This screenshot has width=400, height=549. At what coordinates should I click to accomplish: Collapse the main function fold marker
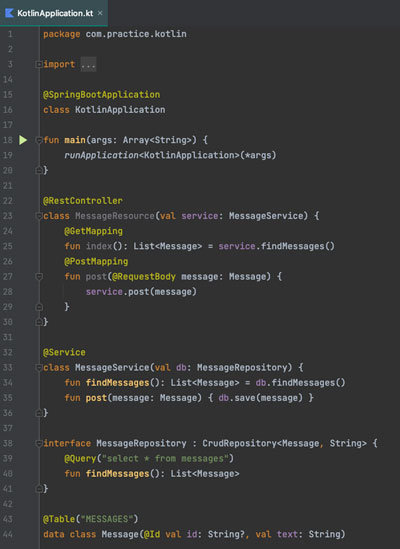(x=39, y=140)
